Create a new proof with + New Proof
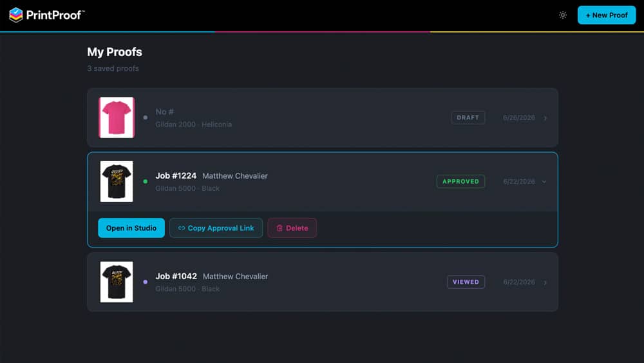This screenshot has width=644, height=363. tap(607, 15)
